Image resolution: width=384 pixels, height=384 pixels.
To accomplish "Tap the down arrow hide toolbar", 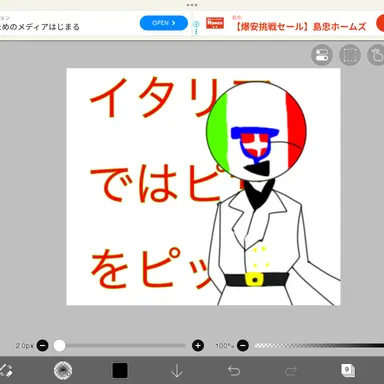I will (177, 370).
